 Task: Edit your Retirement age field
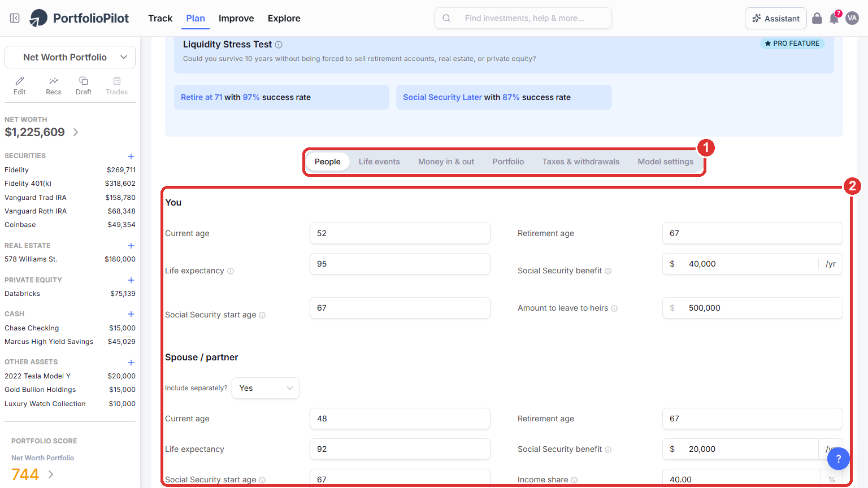pos(753,233)
